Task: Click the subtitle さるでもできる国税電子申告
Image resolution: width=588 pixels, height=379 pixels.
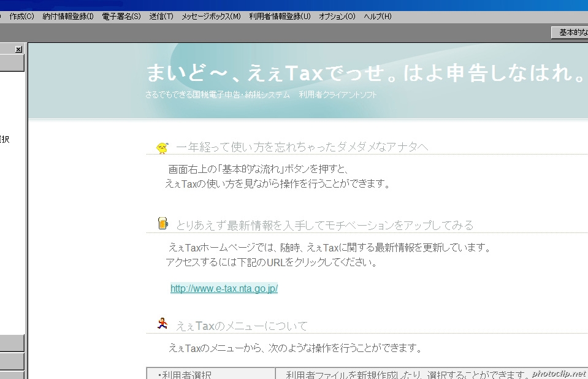Action: [261, 94]
